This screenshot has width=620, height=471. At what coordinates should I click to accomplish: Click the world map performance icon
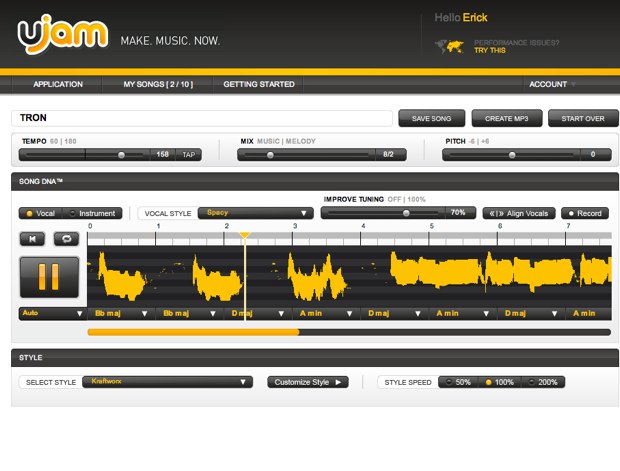(x=450, y=47)
